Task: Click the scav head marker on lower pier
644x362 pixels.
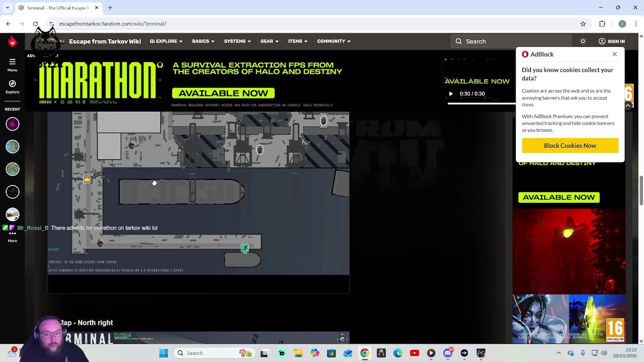Action: click(x=100, y=244)
